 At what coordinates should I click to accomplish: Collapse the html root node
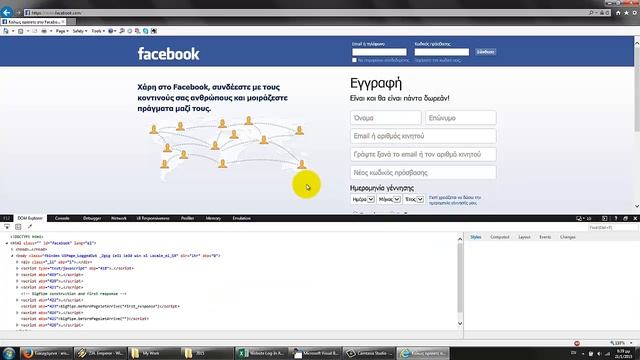(x=7, y=243)
